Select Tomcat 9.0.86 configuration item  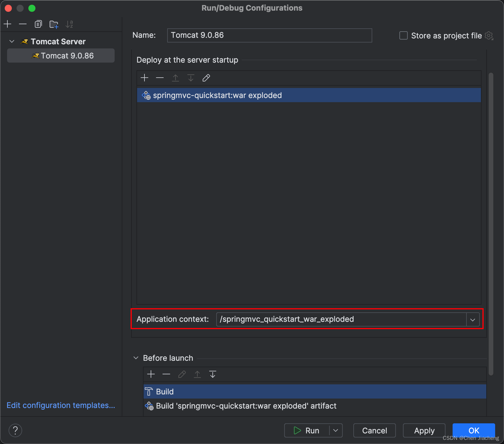click(61, 56)
